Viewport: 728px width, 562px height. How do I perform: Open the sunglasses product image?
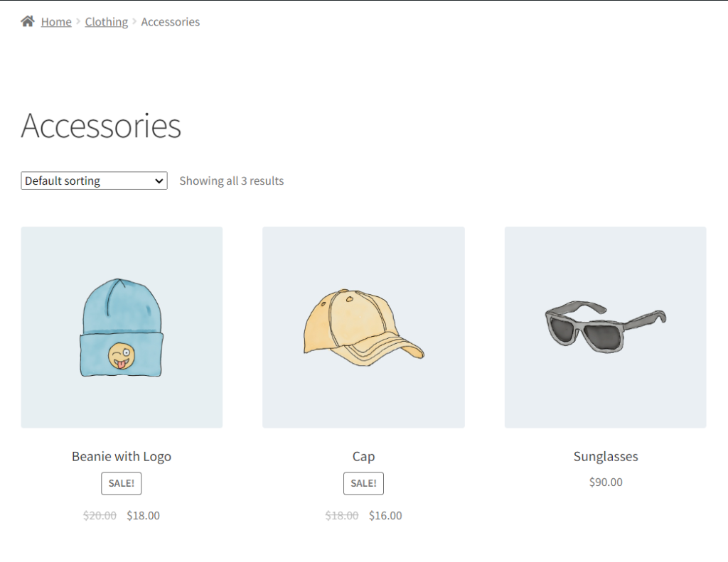pos(605,327)
